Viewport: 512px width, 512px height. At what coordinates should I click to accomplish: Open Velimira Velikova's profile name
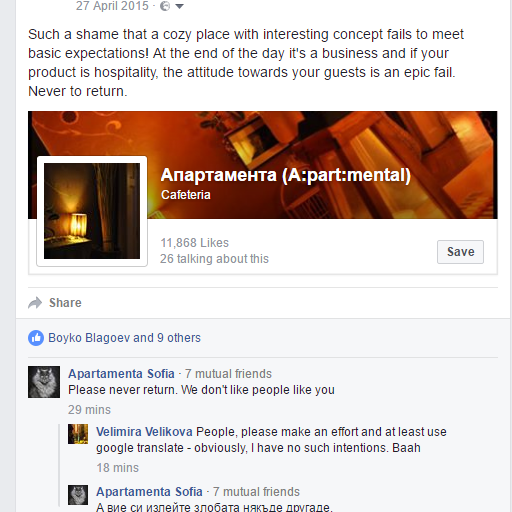[x=144, y=432]
